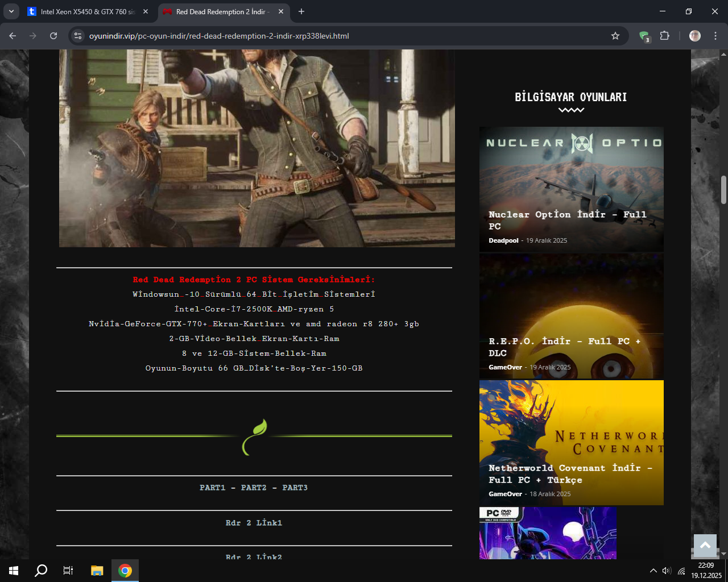Open the taskbar clock showing 22:09
The image size is (728, 582).
[x=706, y=571]
